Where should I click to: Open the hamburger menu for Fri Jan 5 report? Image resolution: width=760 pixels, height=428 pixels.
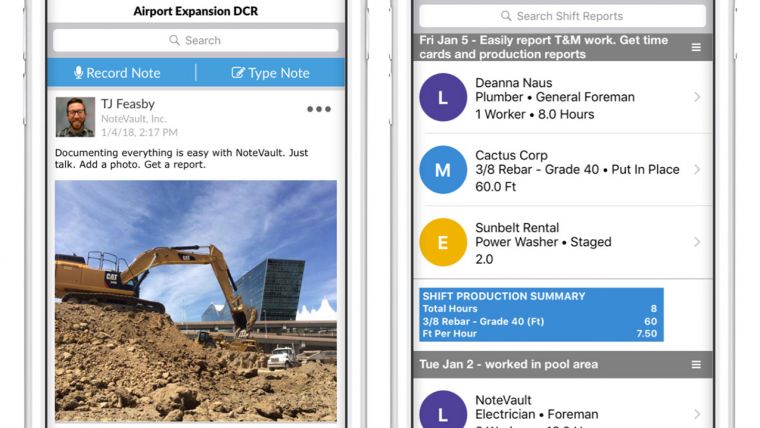tap(696, 47)
